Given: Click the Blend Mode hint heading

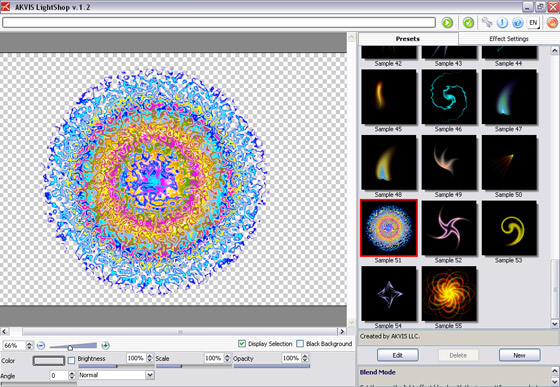Looking at the screenshot, I should [x=378, y=372].
